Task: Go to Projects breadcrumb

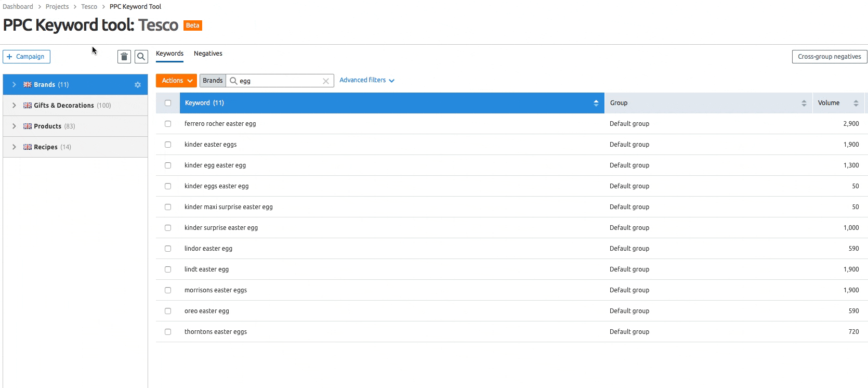Action: point(57,7)
